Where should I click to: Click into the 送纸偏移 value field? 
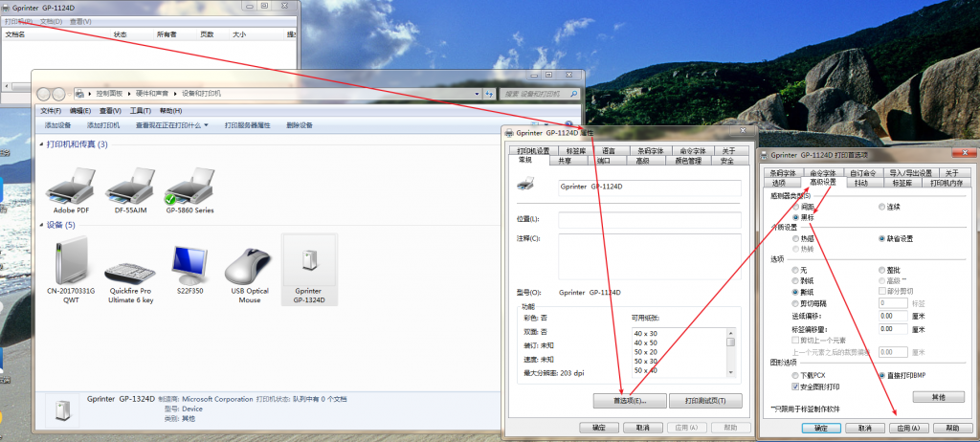pyautogui.click(x=893, y=317)
